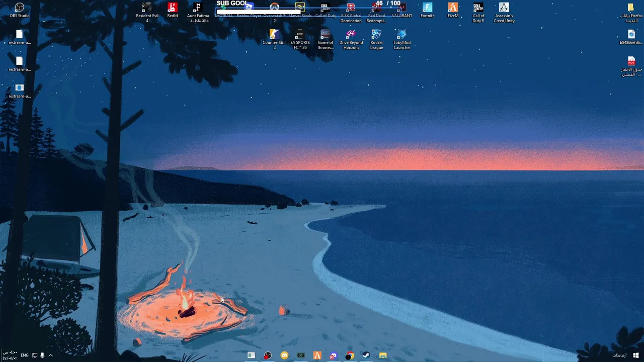
Task: Open the Steam app in the taskbar
Action: click(x=366, y=355)
